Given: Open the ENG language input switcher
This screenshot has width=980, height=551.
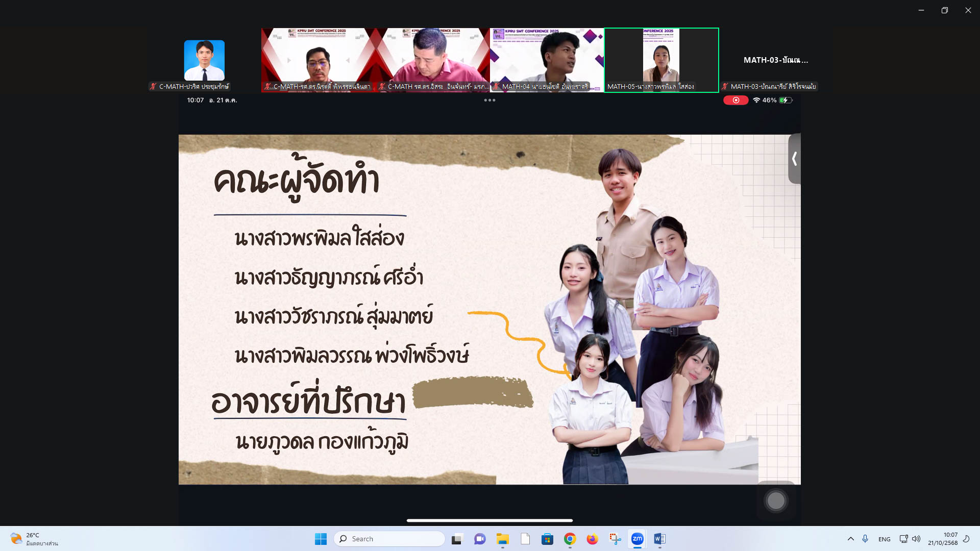Looking at the screenshot, I should coord(884,539).
